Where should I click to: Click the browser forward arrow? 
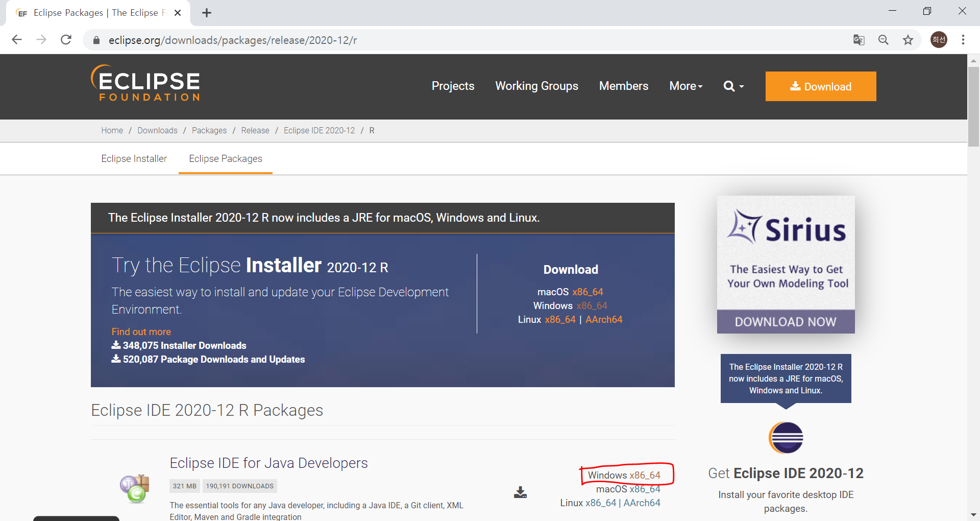click(41, 40)
